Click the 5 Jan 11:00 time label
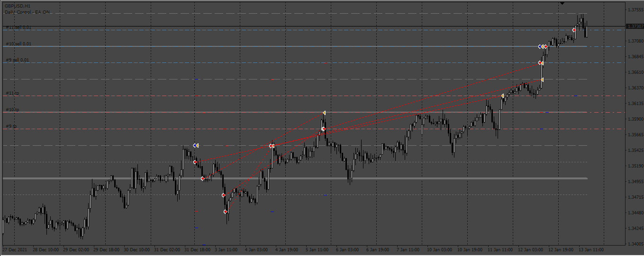This screenshot has width=644, height=256. [x=317, y=249]
